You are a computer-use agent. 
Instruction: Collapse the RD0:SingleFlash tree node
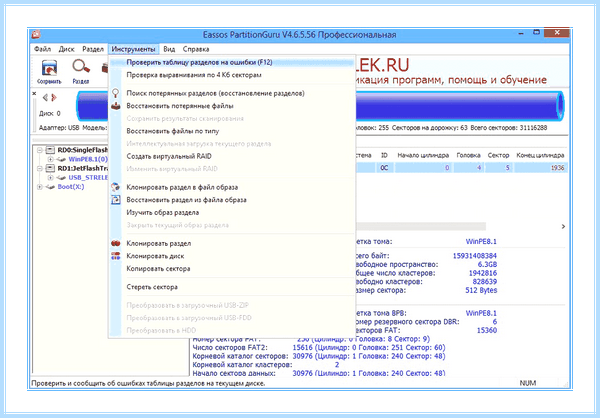pos(39,150)
